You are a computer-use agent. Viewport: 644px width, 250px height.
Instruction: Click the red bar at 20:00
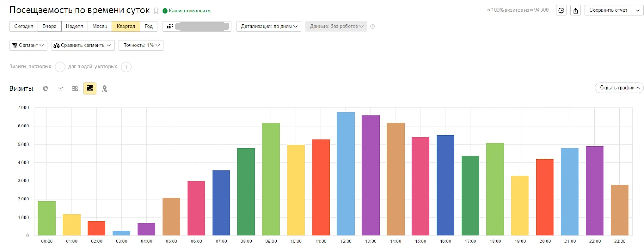pos(545,197)
